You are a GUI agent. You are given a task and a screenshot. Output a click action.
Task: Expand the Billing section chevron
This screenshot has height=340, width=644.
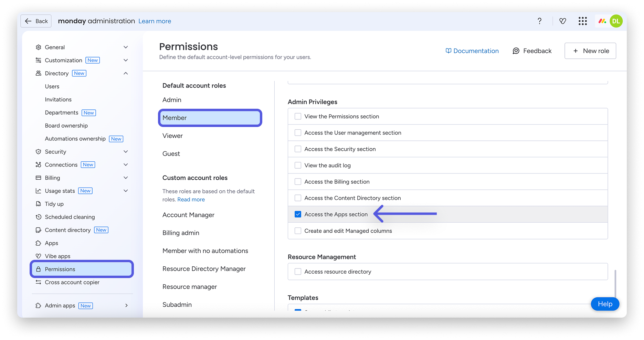[x=126, y=178]
